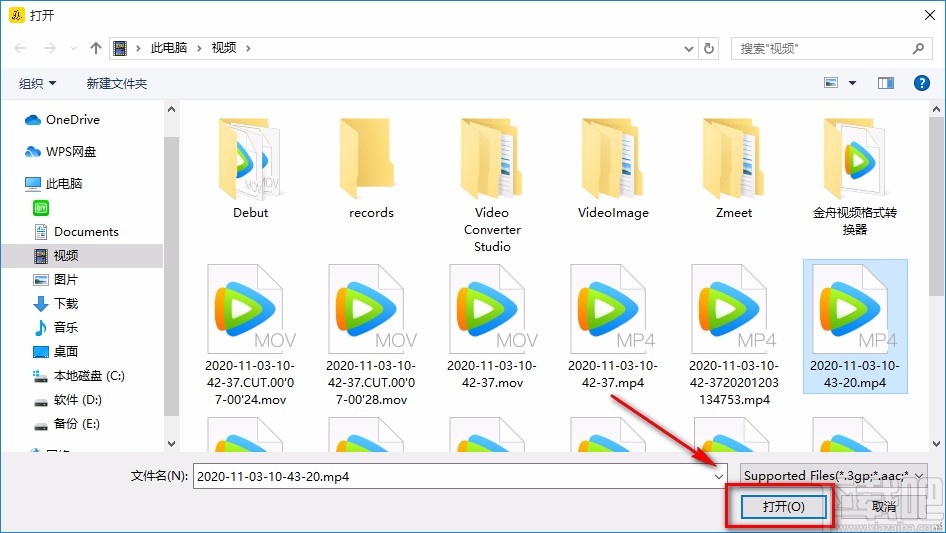Select file 2020-11-03-10-42-37.CUT.00'07-00'24.mov
Screen dimensions: 946x533
[250, 335]
